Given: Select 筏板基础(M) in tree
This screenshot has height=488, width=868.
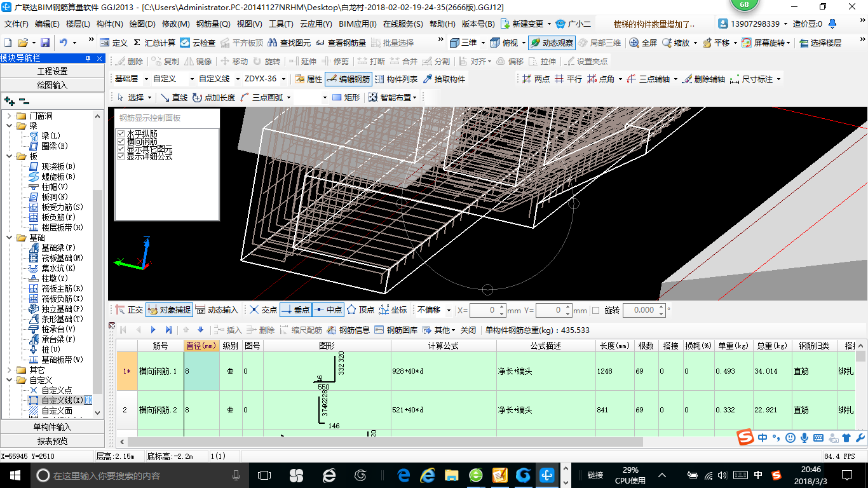Looking at the screenshot, I should click(x=56, y=258).
